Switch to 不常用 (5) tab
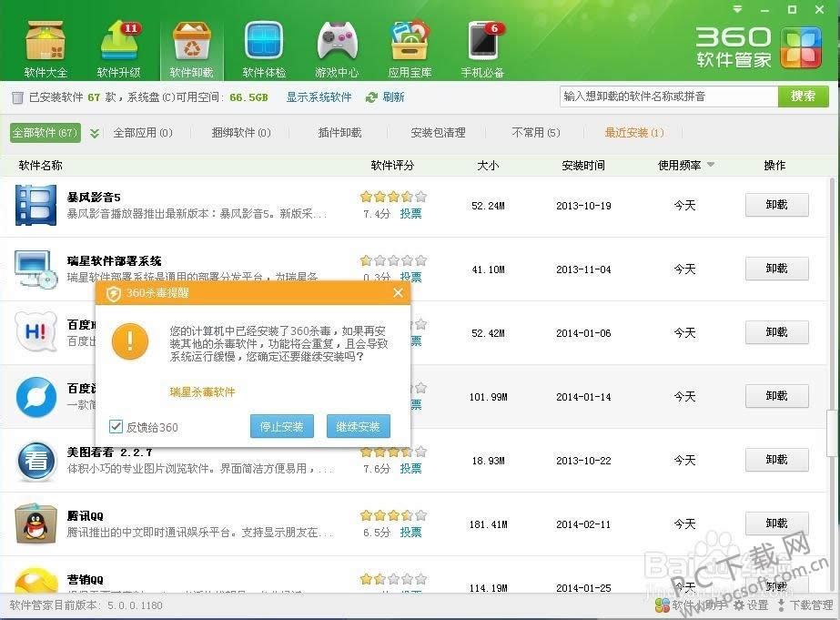The image size is (840, 620). [x=536, y=133]
